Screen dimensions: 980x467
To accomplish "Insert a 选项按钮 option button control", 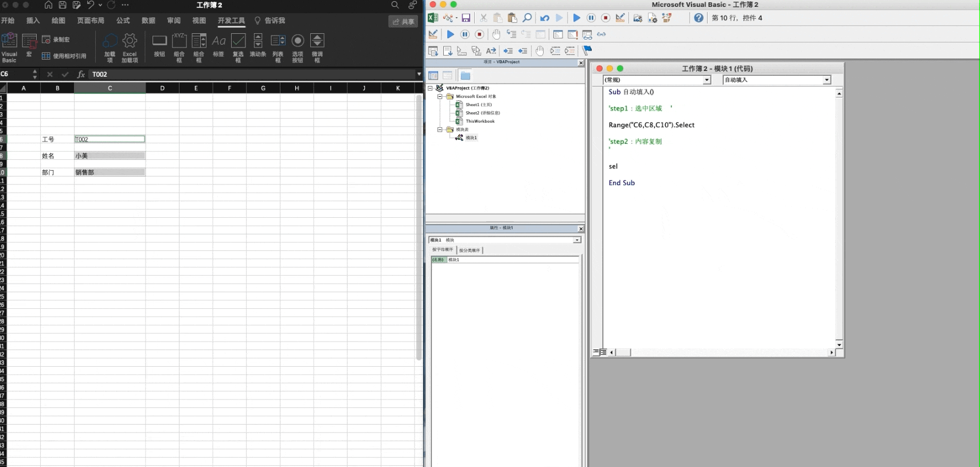I will click(298, 48).
